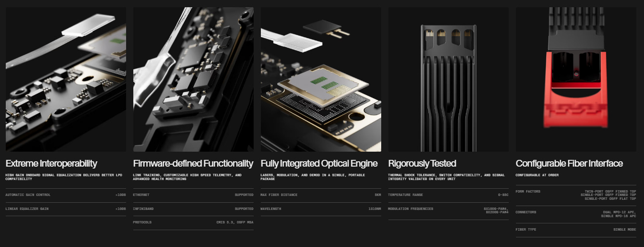Click the "Rigorously Tested" heading
This screenshot has width=644, height=247.
click(422, 163)
